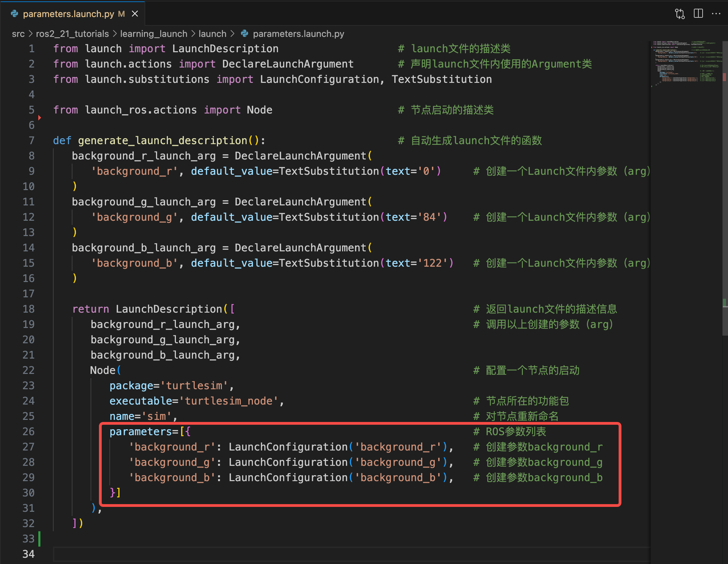728x564 pixels.
Task: Click parameters.launch.py breadcrumb file name
Action: tap(298, 34)
